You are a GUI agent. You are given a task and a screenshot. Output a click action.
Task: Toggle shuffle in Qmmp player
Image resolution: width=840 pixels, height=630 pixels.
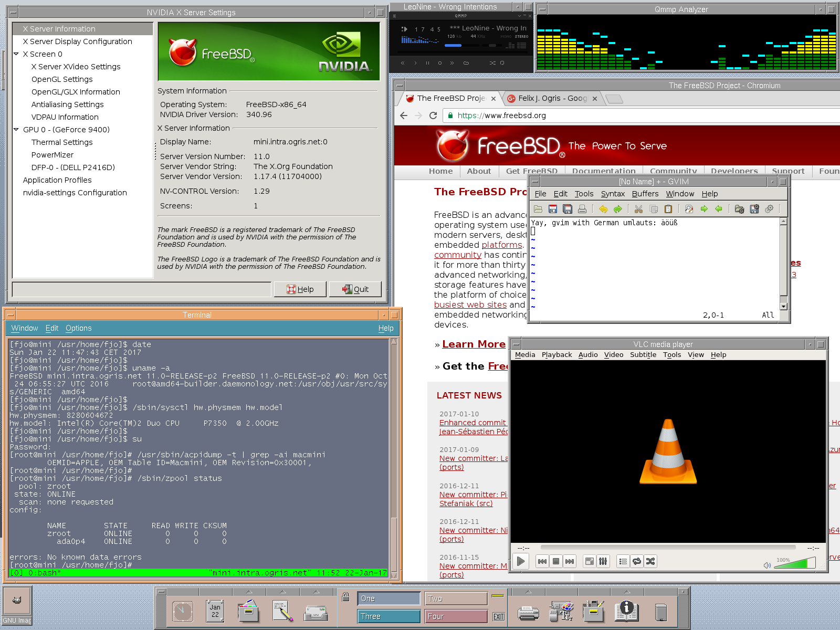tap(492, 63)
